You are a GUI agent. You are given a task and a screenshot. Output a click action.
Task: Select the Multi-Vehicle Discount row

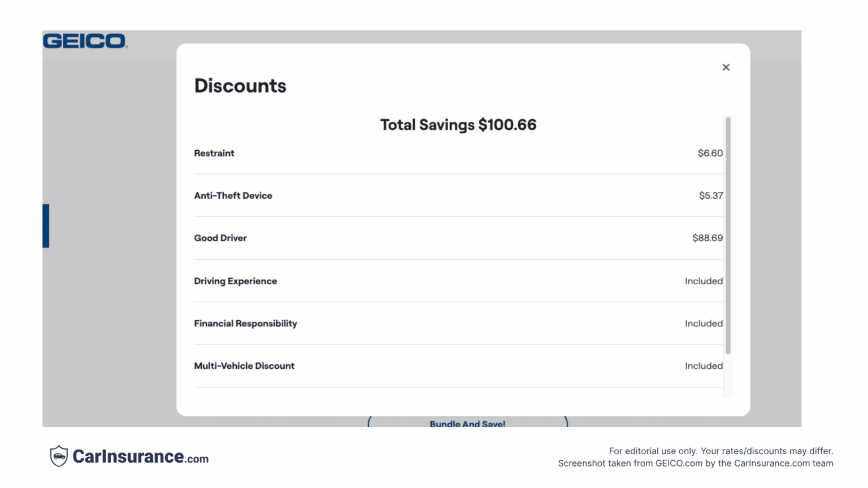click(244, 366)
